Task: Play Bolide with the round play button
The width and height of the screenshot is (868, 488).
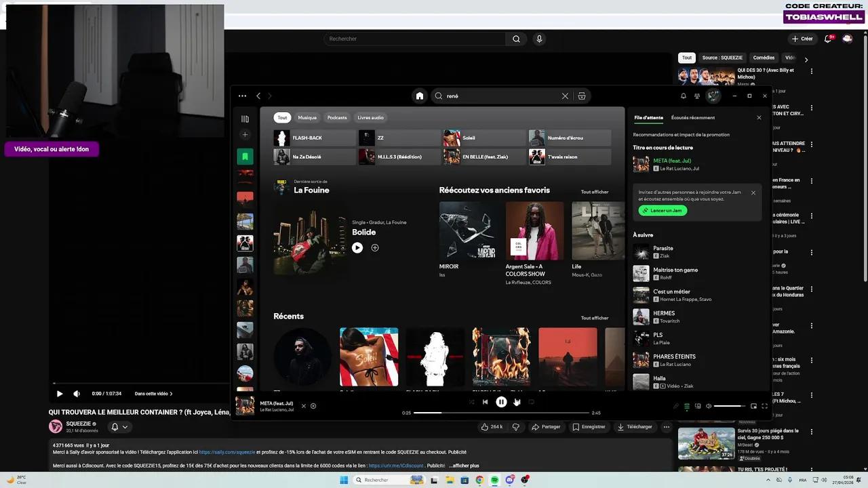Action: click(357, 248)
